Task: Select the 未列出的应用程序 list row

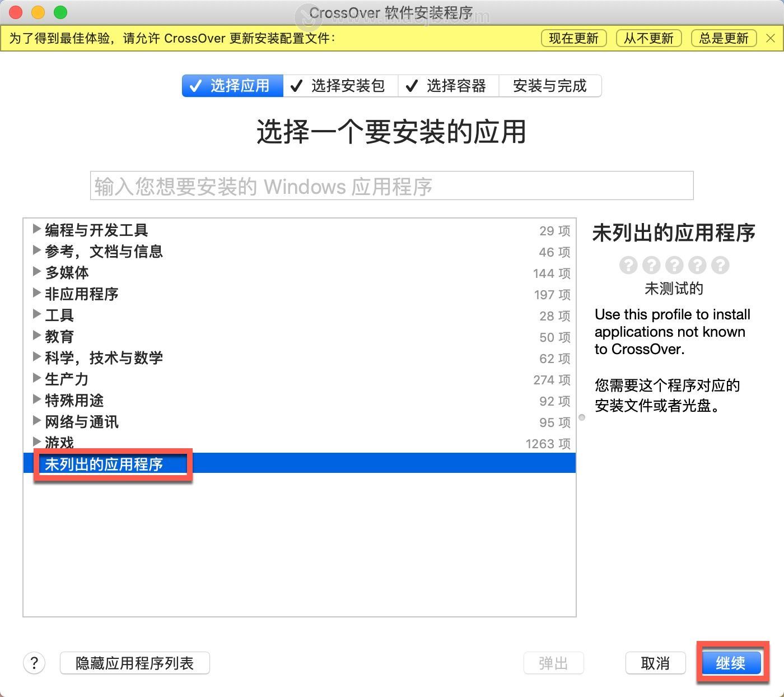Action: pos(300,463)
